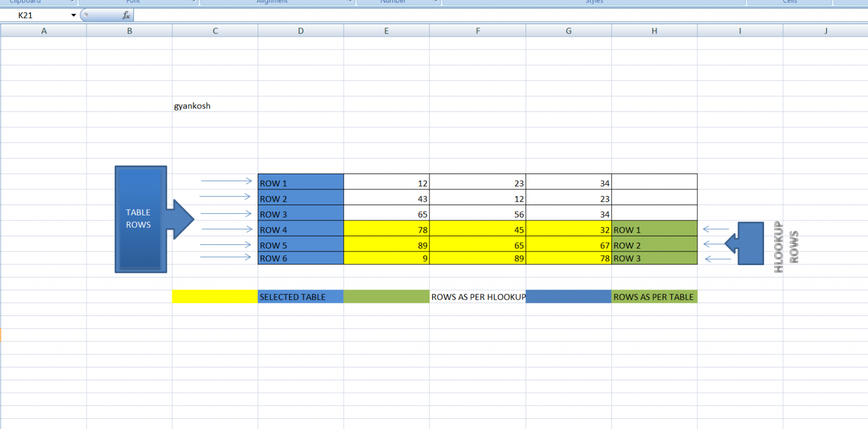
Task: Open the Alignment dialog launcher icon
Action: point(350,2)
